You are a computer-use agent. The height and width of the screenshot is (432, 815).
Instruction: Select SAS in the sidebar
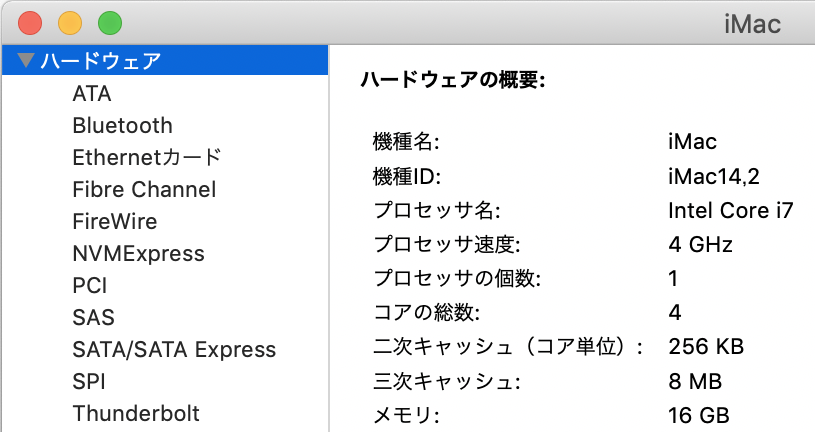[x=93, y=317]
